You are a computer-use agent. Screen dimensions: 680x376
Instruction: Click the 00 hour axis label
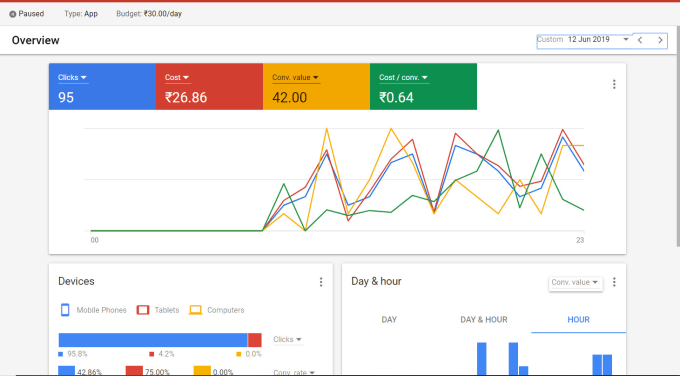95,240
